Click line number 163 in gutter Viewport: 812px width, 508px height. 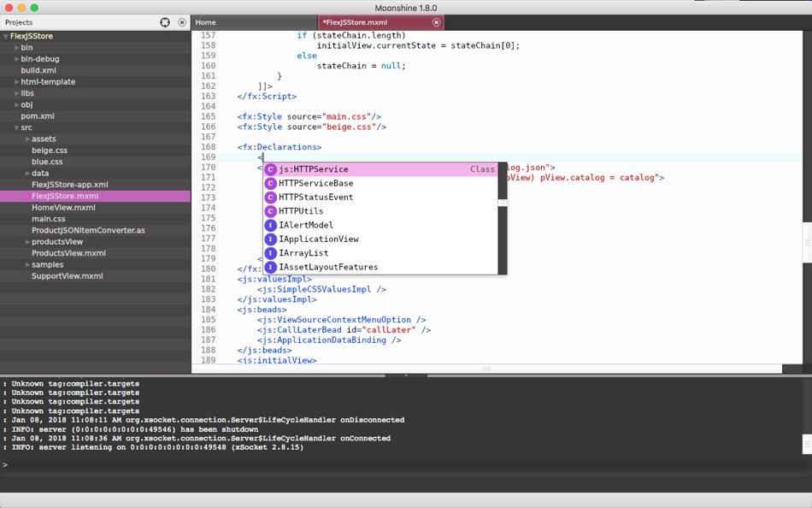coord(209,96)
